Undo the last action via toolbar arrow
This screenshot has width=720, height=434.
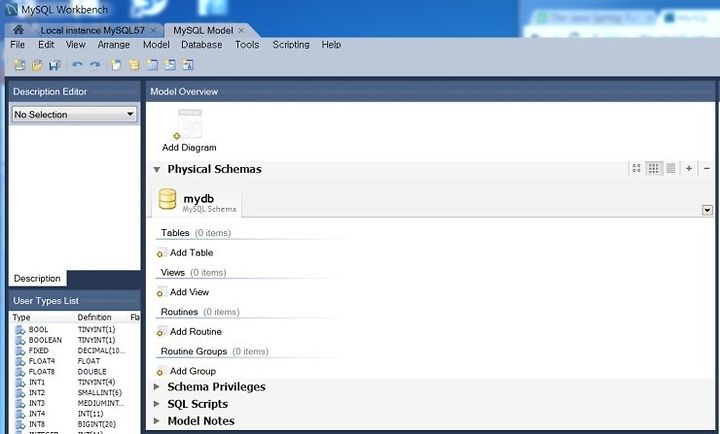(77, 65)
